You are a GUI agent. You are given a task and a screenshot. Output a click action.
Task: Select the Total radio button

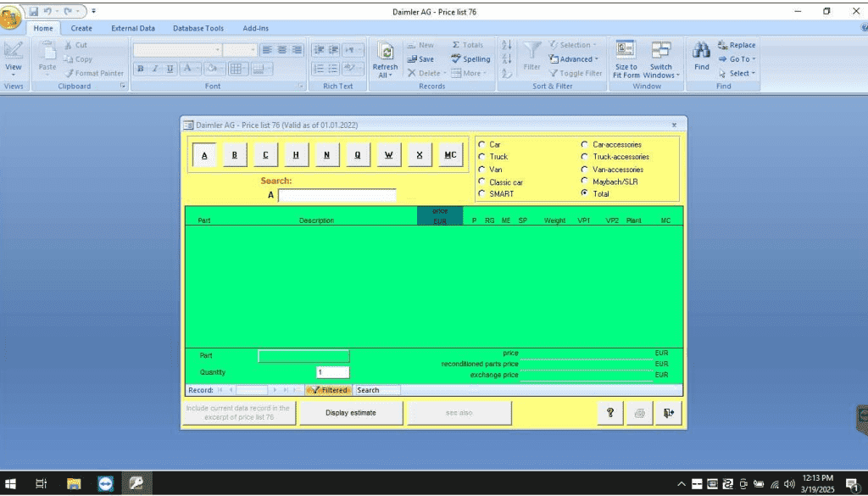tap(585, 193)
